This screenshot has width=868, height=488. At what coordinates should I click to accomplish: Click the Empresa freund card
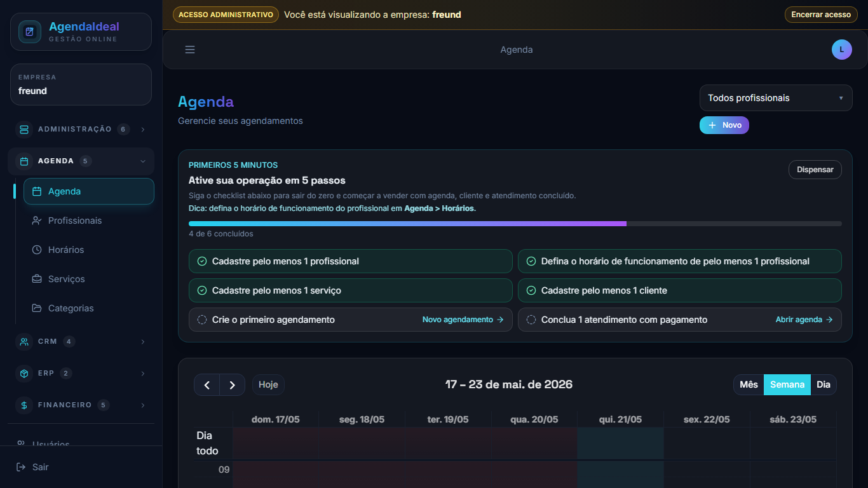(81, 84)
